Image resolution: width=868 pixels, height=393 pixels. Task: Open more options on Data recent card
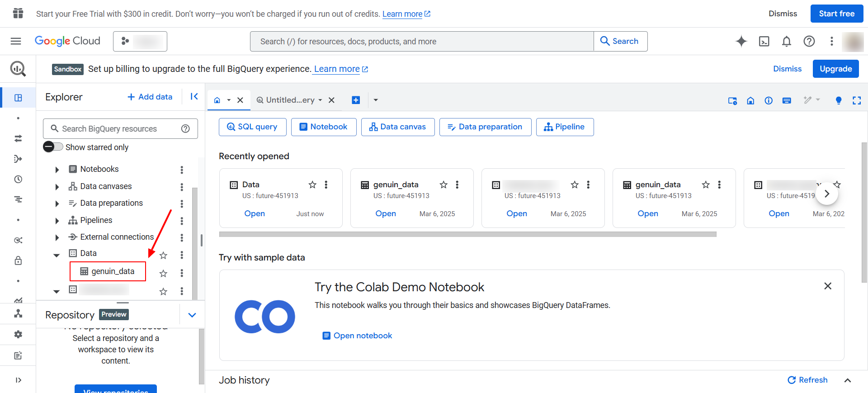(x=326, y=185)
